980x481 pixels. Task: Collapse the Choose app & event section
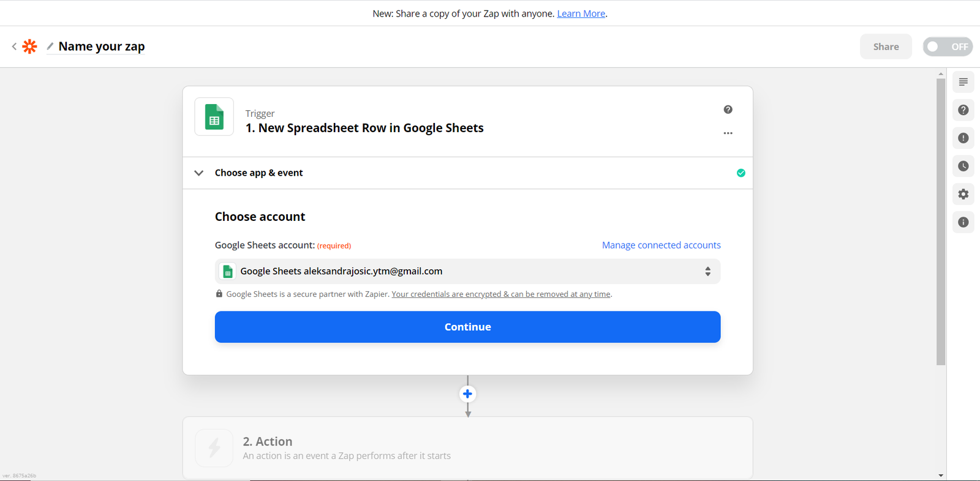point(199,173)
